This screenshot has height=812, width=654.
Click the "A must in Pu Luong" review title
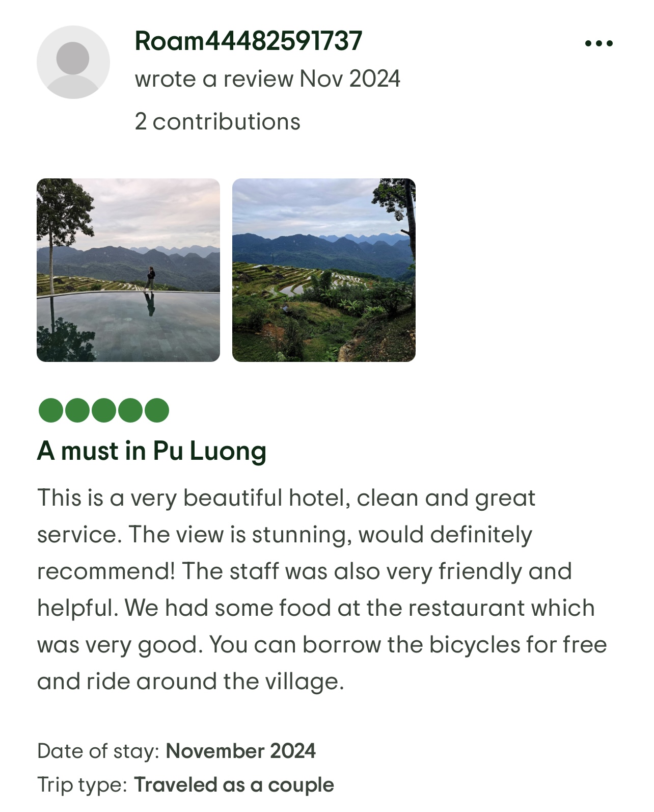coord(152,451)
